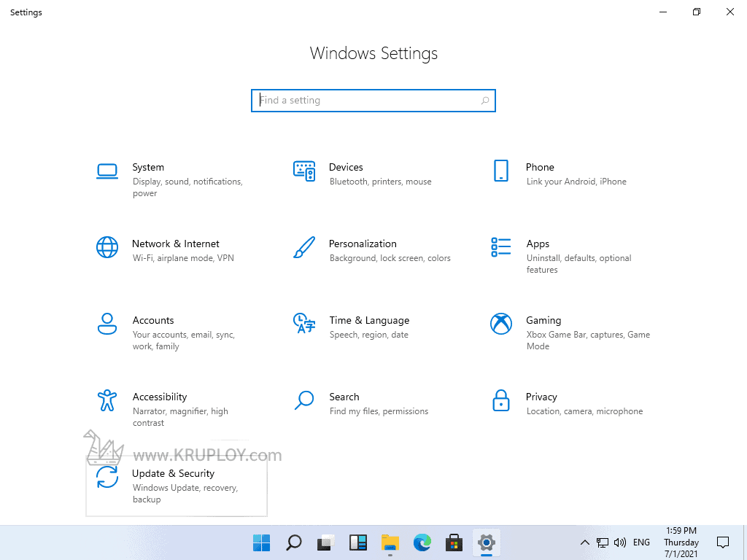Open the Personalization label
Image resolution: width=747 pixels, height=560 pixels.
[x=363, y=244]
